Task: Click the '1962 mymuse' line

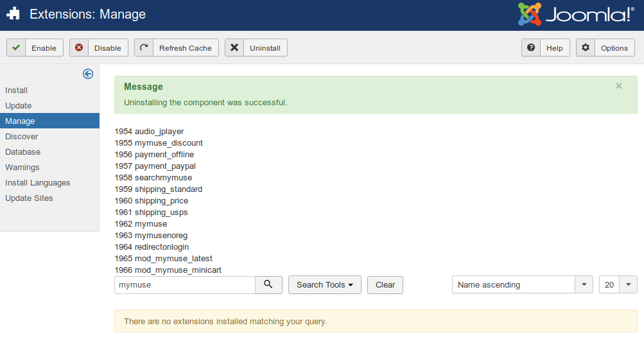Action: pos(141,223)
